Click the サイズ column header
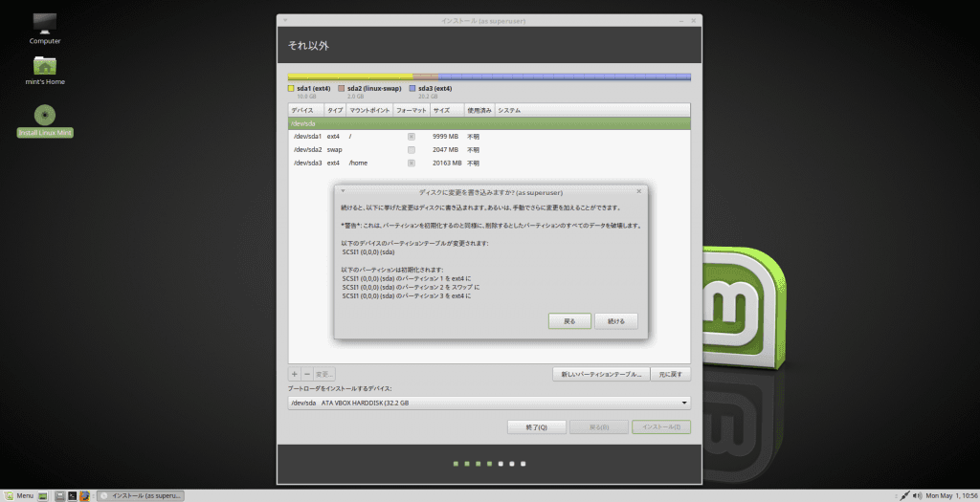Screen dimensions: 980x502 447,110
